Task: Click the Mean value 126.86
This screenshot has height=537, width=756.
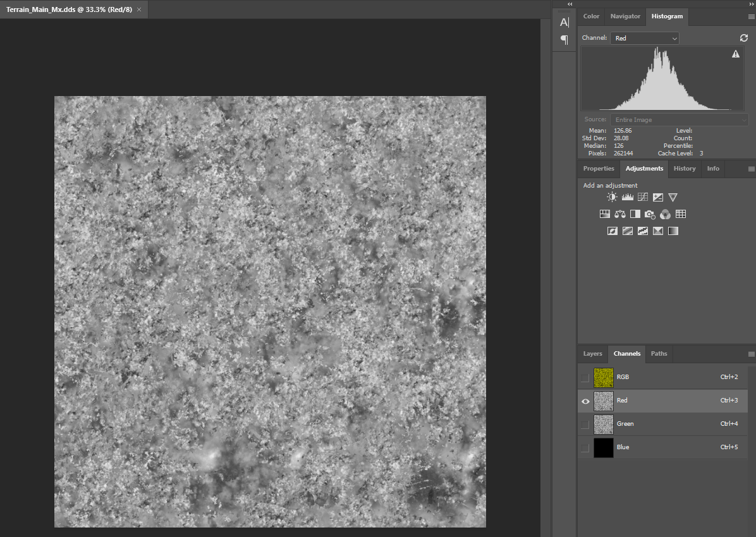Action: pyautogui.click(x=623, y=131)
